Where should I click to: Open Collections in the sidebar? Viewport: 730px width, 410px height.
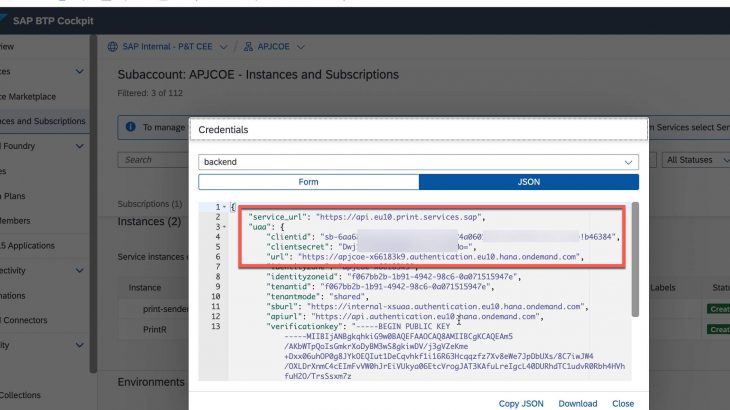click(20, 395)
